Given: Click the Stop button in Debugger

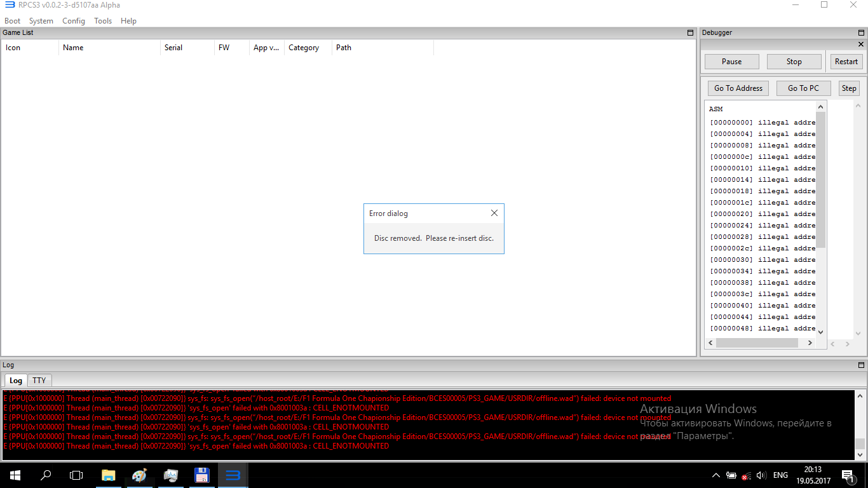Looking at the screenshot, I should 794,62.
